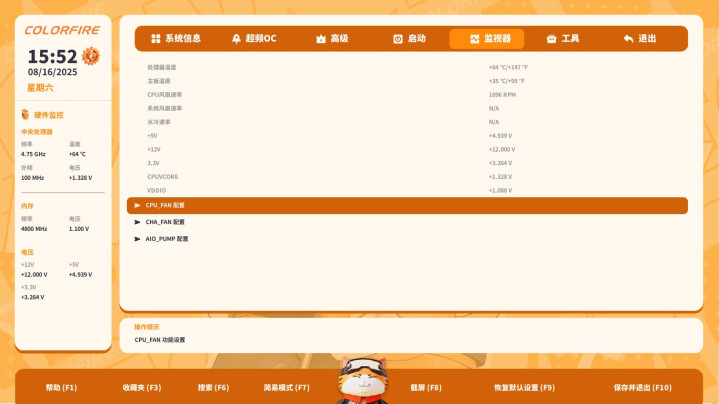The height and width of the screenshot is (404, 719).
Task: Select the 4800 MHz memory frequency
Action: 34,229
